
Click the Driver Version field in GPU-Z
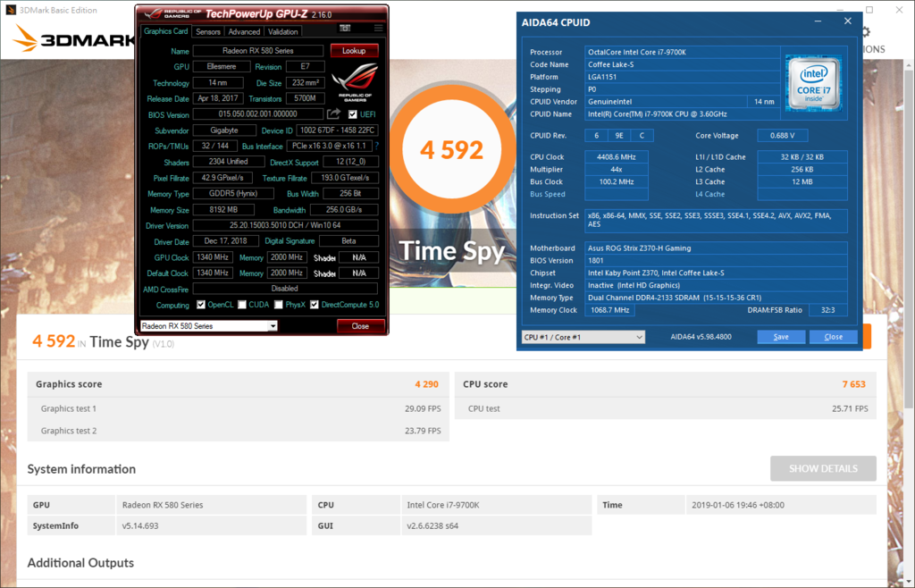pos(285,225)
